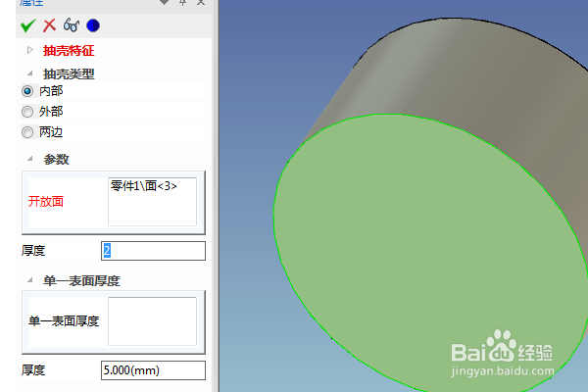Pin the properties panel
The height and width of the screenshot is (392, 588).
(182, 2)
